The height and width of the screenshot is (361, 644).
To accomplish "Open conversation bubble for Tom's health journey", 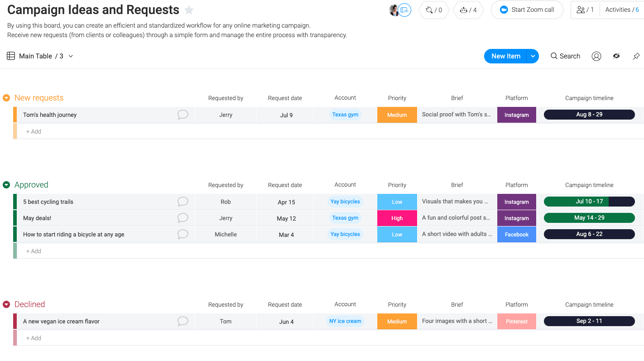I will pos(183,115).
